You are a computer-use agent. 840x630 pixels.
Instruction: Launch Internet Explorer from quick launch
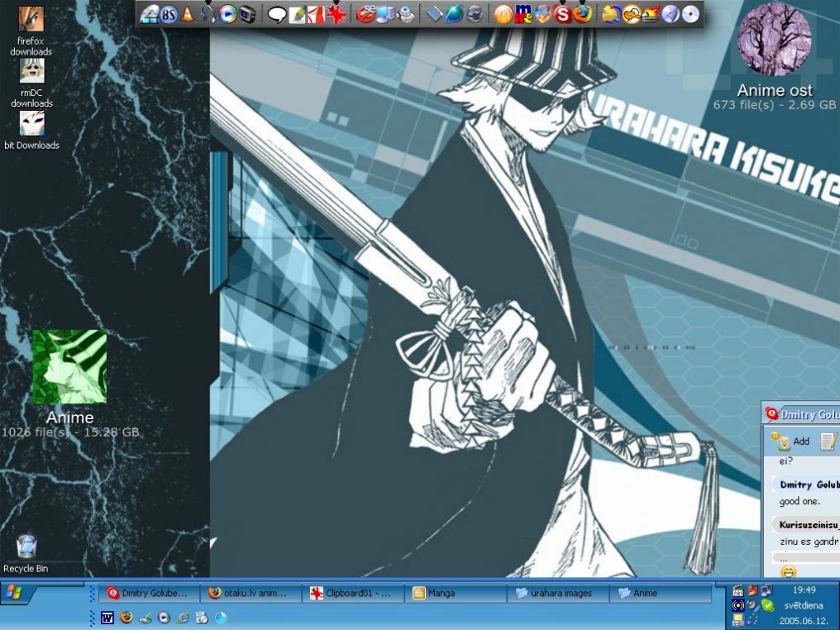(x=184, y=618)
